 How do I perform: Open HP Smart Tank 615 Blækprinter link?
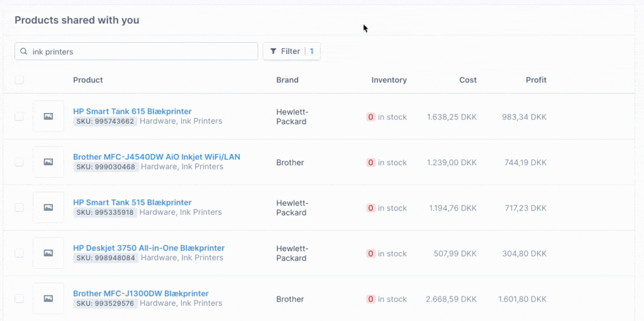click(x=132, y=111)
